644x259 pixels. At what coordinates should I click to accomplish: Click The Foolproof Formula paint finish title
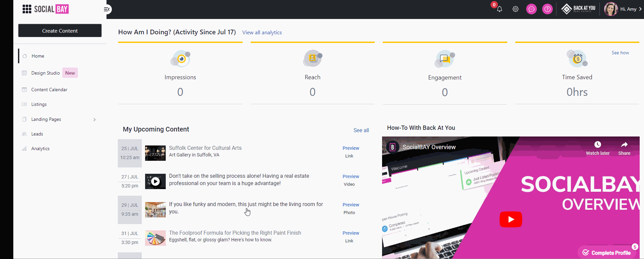coord(235,233)
